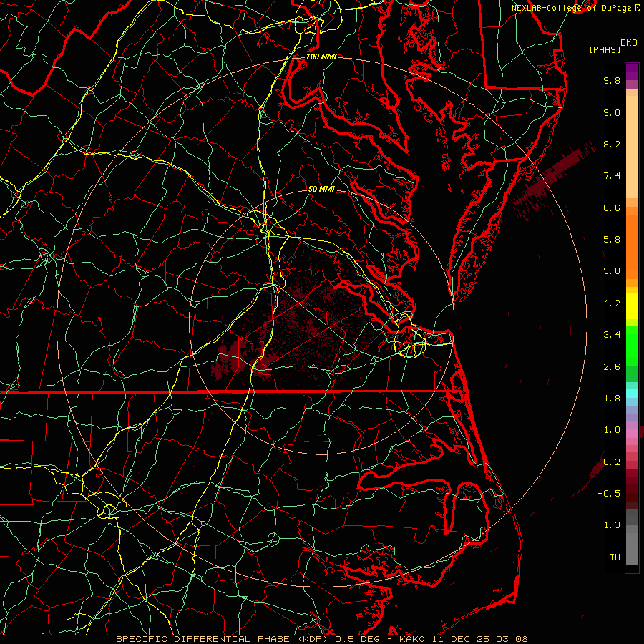Image resolution: width=644 pixels, height=644 pixels.
Task: Click the -0.5 legend value
Action: (609, 494)
